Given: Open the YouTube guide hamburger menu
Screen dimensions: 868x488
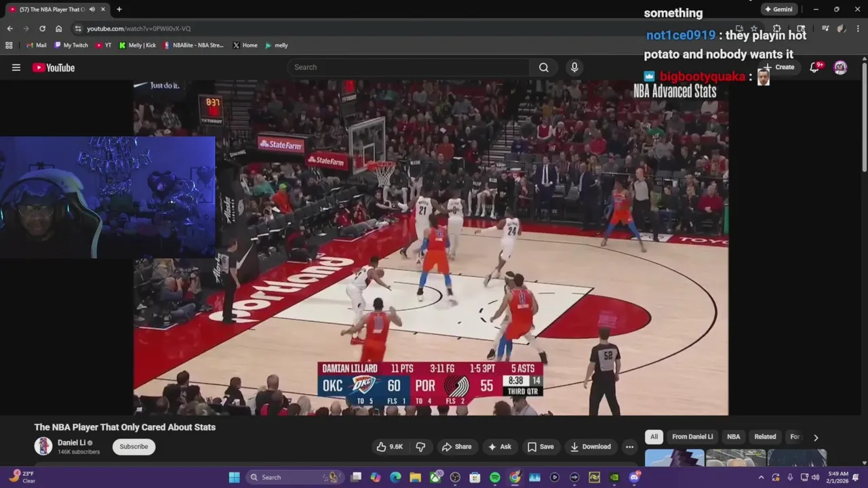Looking at the screenshot, I should click(16, 67).
